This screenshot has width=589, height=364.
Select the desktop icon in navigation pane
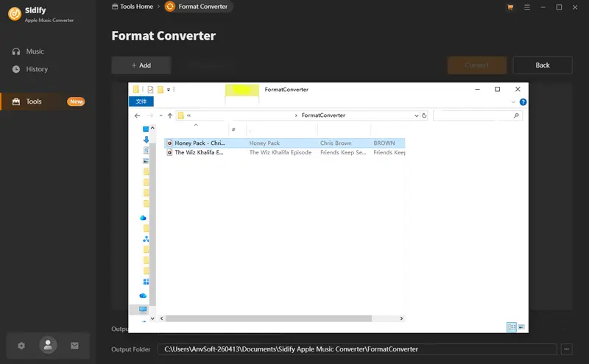[146, 129]
